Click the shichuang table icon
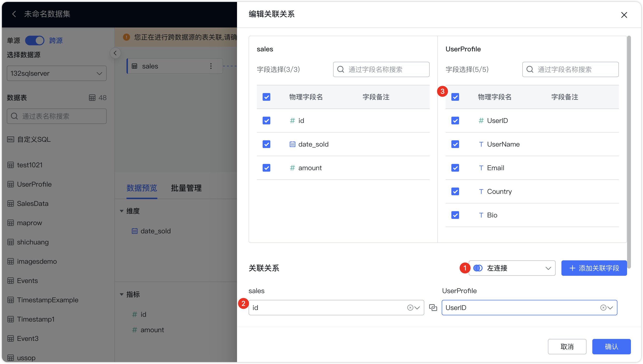This screenshot has width=643, height=364. coord(11,242)
